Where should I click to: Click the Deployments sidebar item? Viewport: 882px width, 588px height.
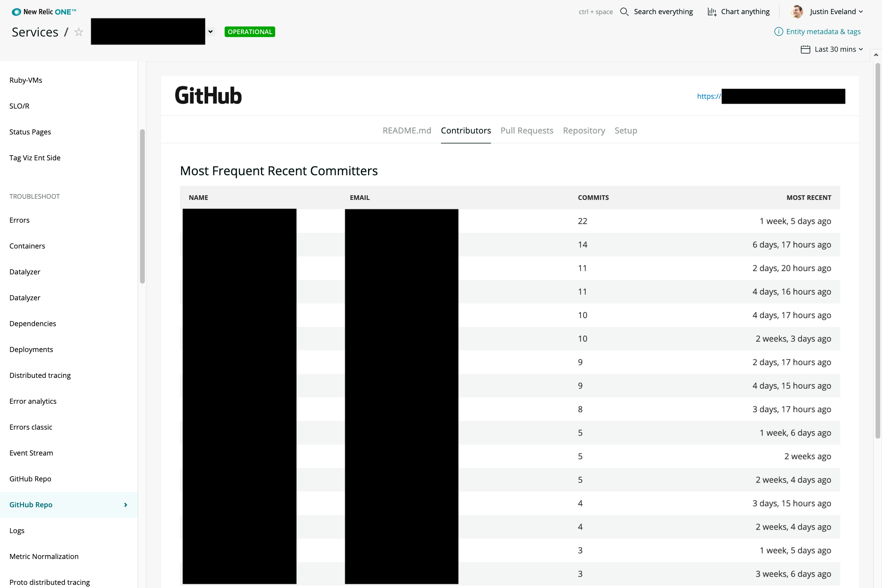tap(31, 349)
